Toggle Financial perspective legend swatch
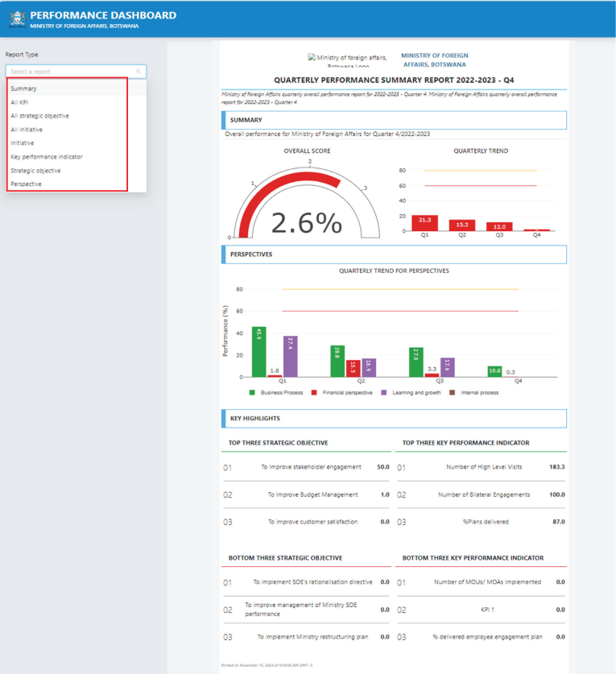616x674 pixels. click(x=314, y=392)
